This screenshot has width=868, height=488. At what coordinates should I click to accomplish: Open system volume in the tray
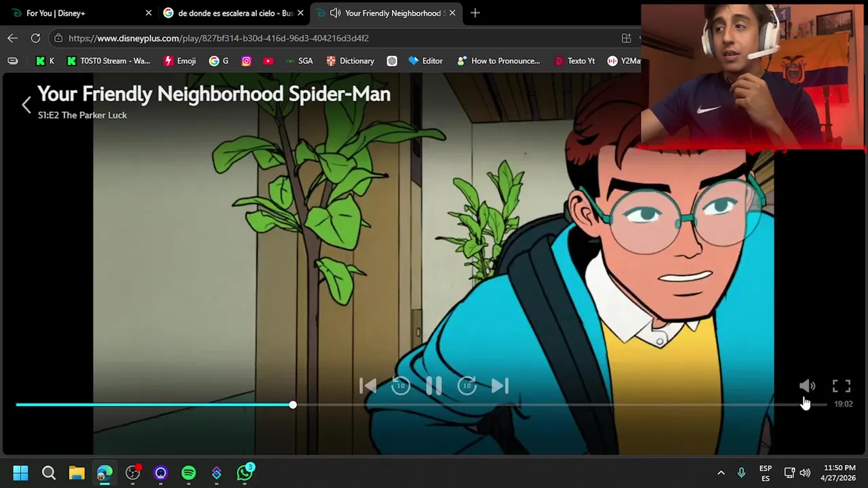click(x=805, y=473)
